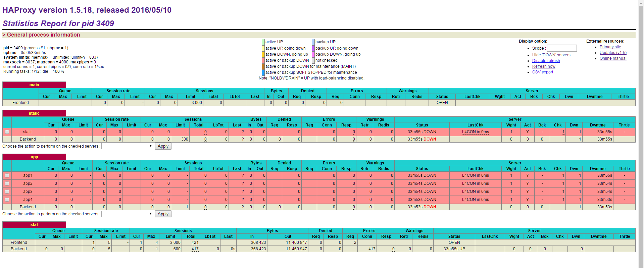Click Frontend row label in main table
Viewport: 644px width, 268px height.
20,103
